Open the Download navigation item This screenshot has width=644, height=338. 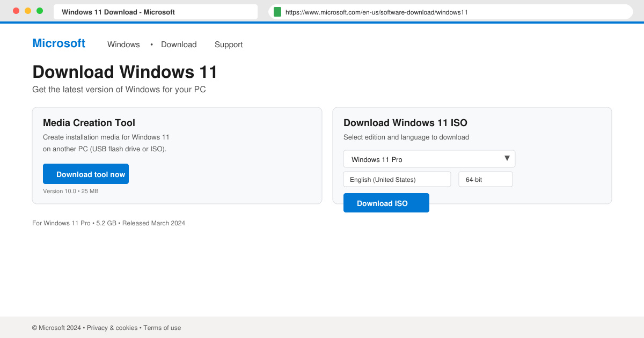179,45
